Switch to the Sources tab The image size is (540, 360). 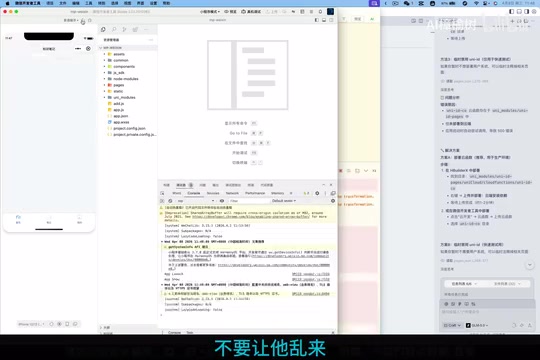click(213, 193)
